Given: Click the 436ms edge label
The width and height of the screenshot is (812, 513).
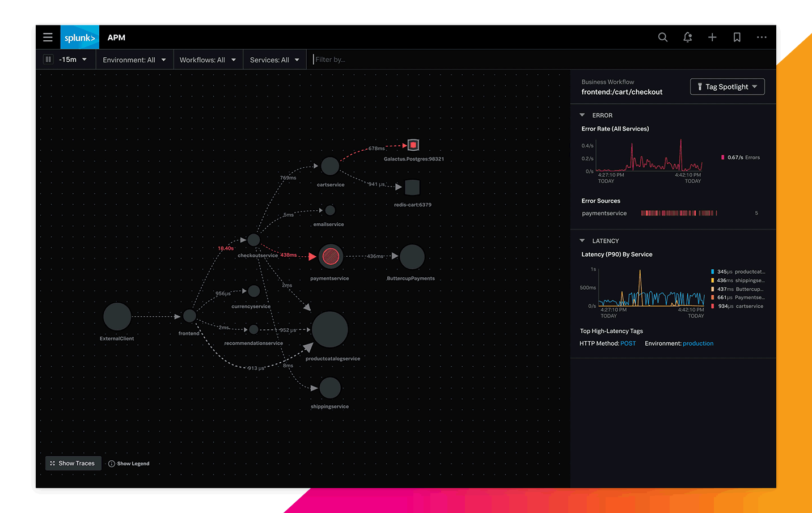Looking at the screenshot, I should coord(375,256).
